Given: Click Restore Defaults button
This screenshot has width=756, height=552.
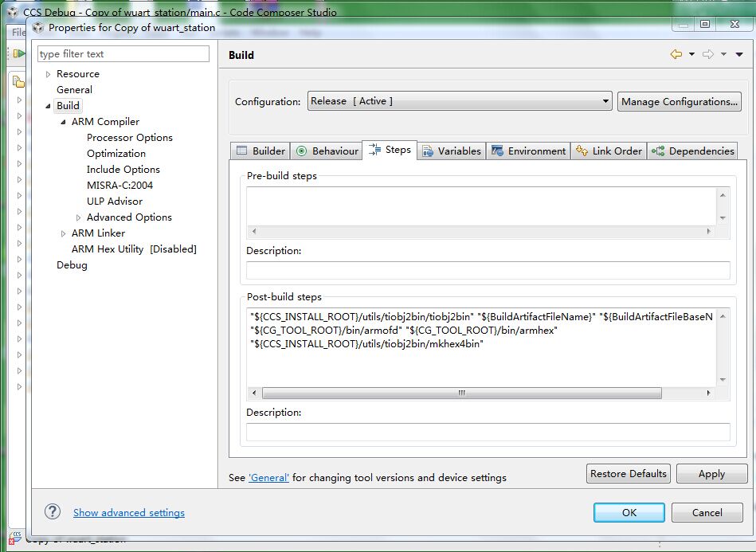Looking at the screenshot, I should (x=629, y=473).
